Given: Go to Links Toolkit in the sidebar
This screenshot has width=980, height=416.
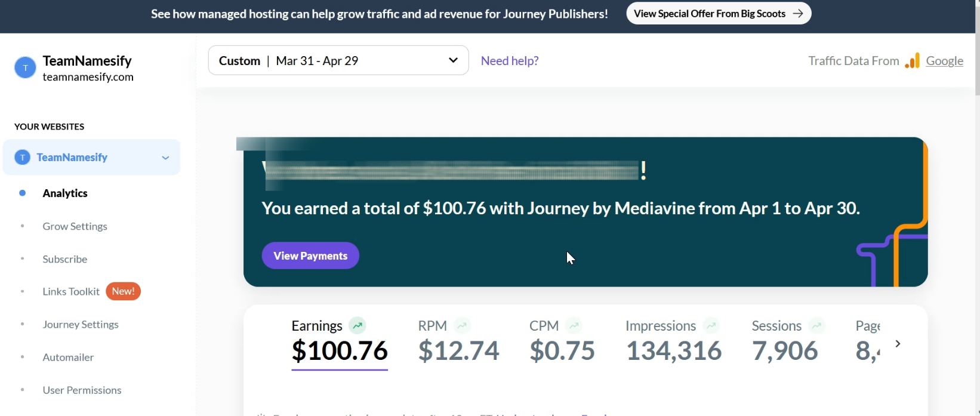Looking at the screenshot, I should pos(71,291).
